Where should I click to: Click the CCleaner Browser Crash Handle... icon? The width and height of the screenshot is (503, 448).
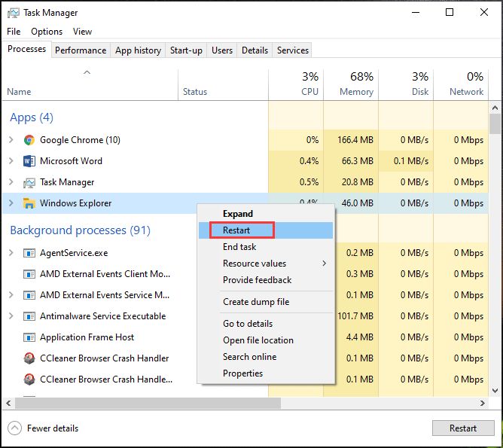pos(29,379)
